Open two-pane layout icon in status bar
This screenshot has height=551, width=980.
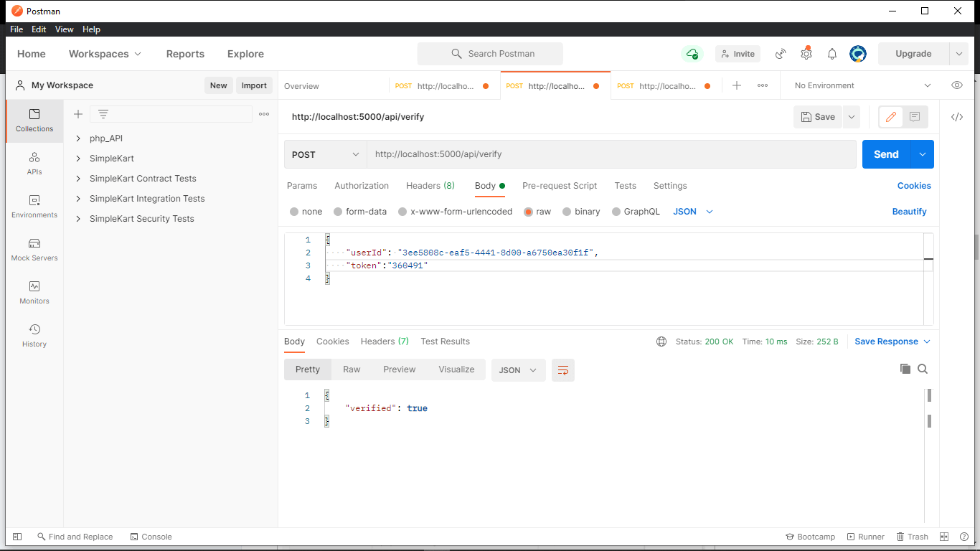[944, 537]
